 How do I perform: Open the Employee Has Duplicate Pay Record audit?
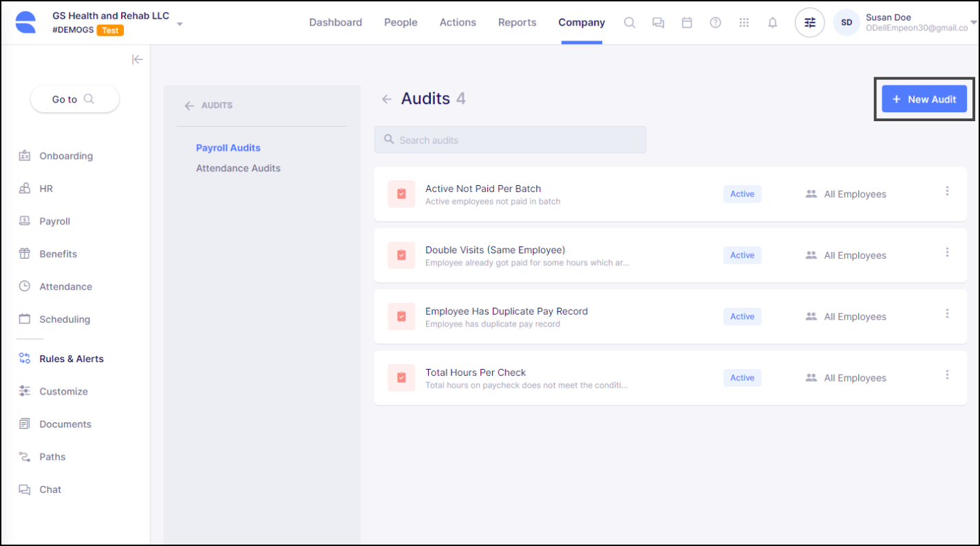click(x=507, y=311)
